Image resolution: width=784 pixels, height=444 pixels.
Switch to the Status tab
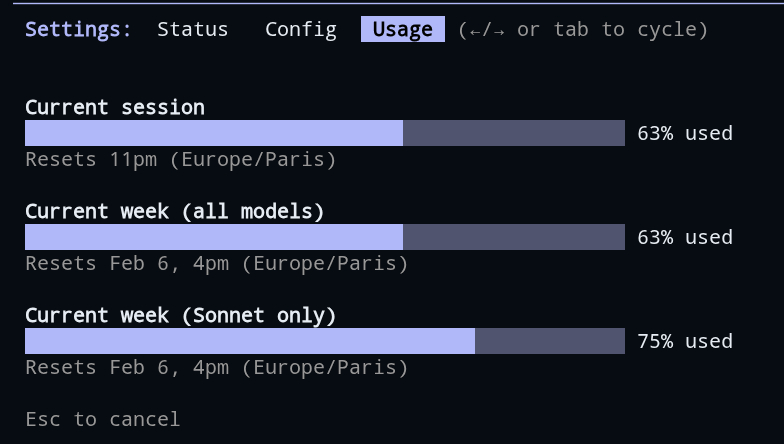[x=192, y=29]
